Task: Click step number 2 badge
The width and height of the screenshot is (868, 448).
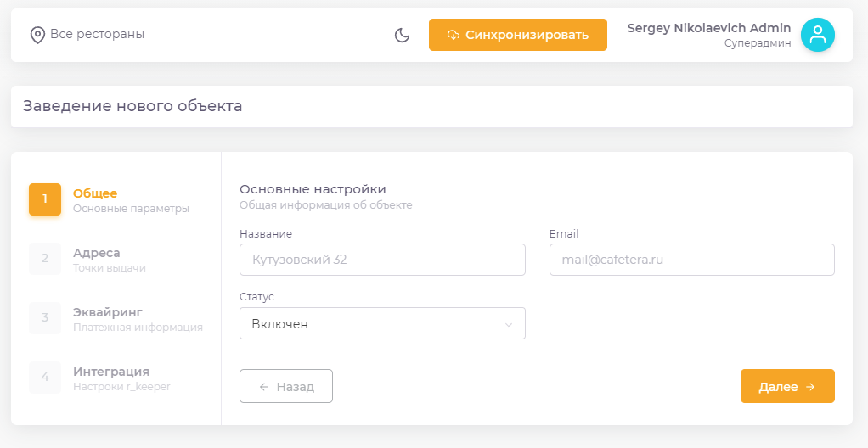Action: 45,259
